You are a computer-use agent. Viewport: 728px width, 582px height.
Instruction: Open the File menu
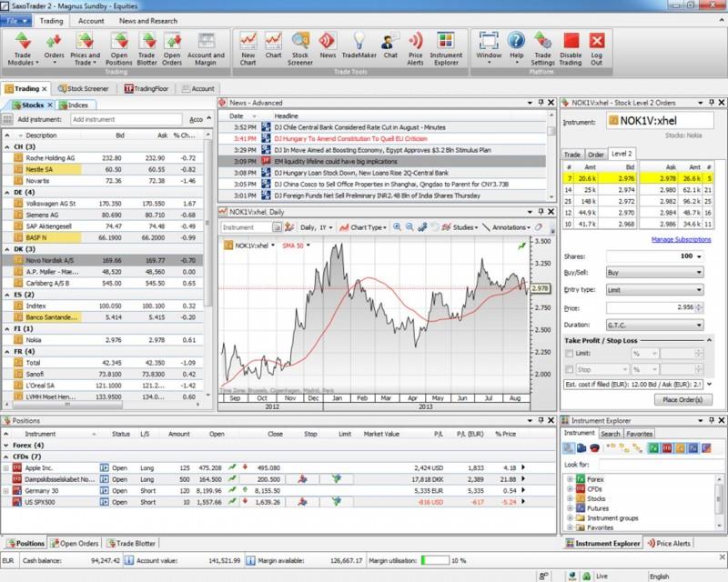coord(15,21)
